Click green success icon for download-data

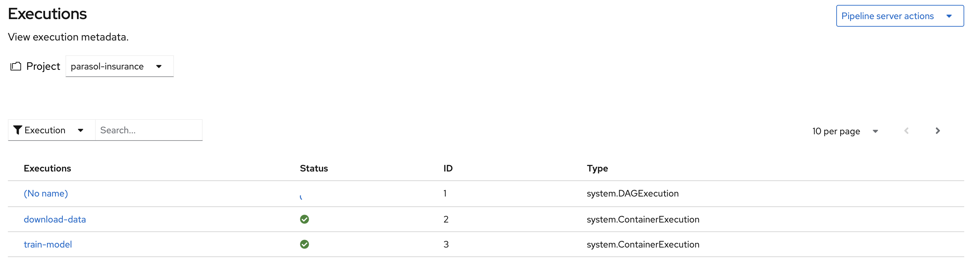tap(304, 219)
